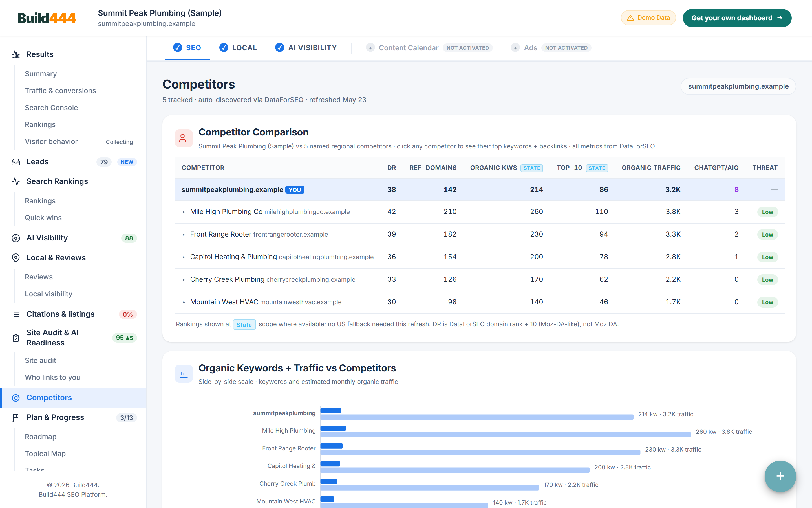Click the AI VISIBILITY tab checkmark icon
Image resolution: width=812 pixels, height=508 pixels.
[x=279, y=48]
